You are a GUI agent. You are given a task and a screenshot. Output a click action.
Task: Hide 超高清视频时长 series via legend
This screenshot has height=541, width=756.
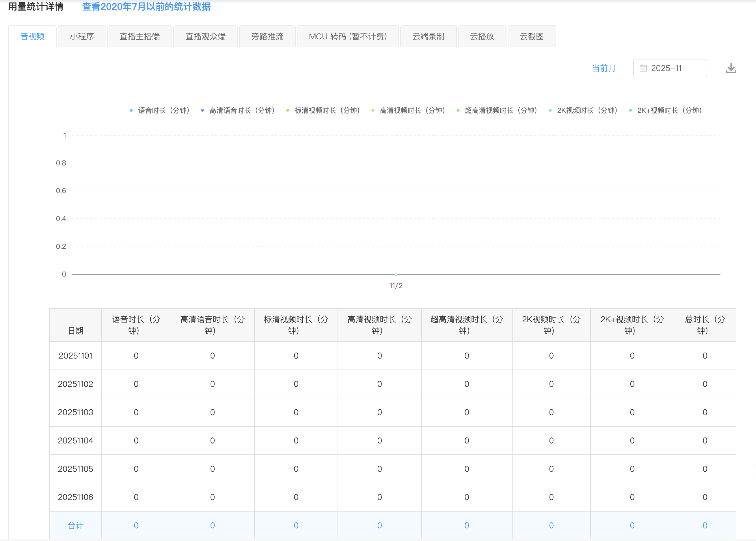pyautogui.click(x=497, y=111)
